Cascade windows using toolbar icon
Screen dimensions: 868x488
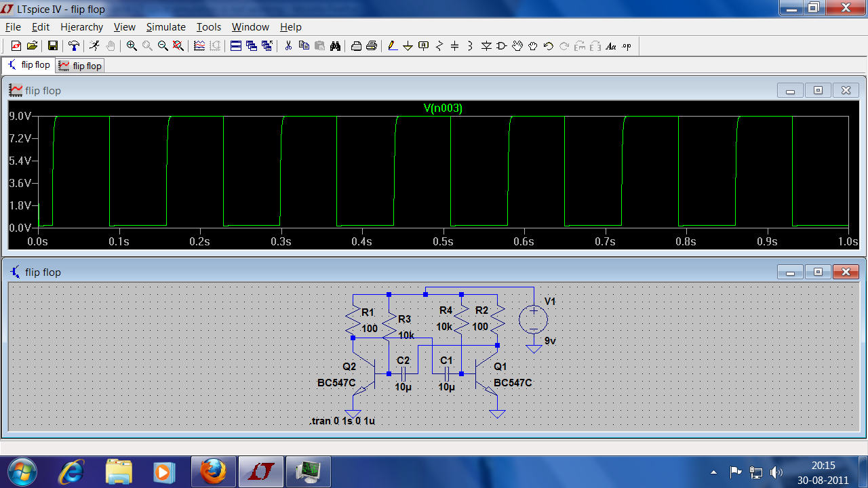coord(252,46)
